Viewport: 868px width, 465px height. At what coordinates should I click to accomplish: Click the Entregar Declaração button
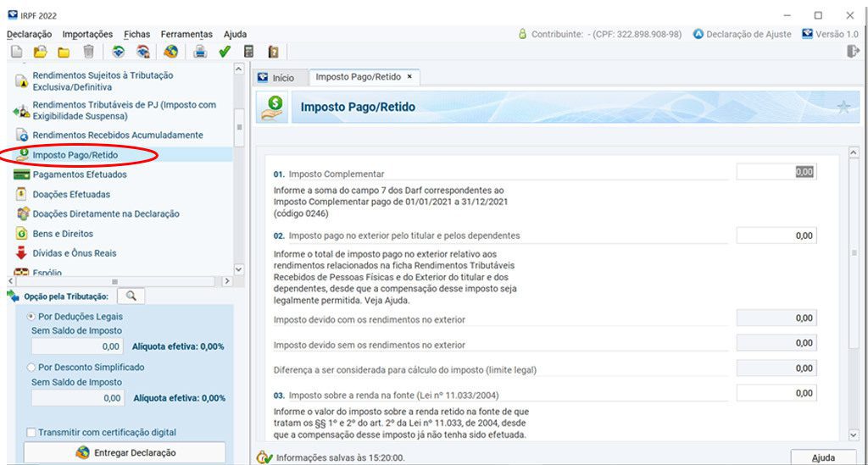pos(125,453)
